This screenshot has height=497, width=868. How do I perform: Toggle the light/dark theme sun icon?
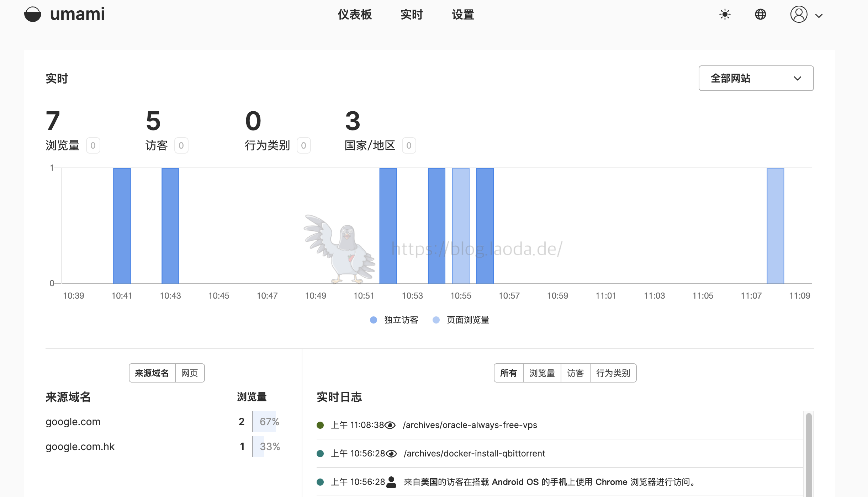[725, 15]
